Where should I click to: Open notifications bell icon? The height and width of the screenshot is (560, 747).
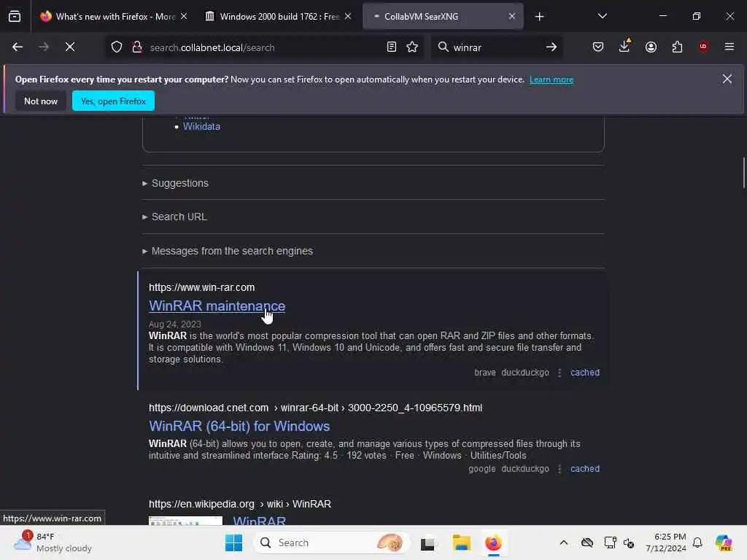[697, 542]
